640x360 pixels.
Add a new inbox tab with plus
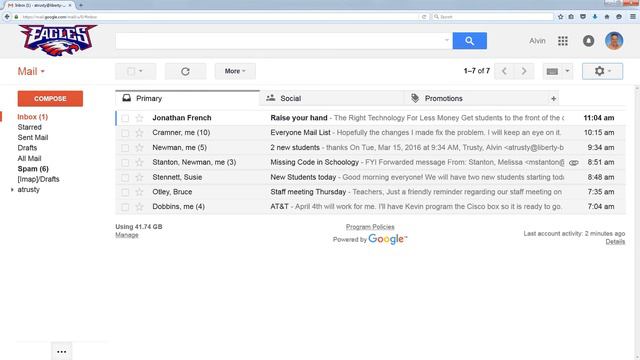553,98
